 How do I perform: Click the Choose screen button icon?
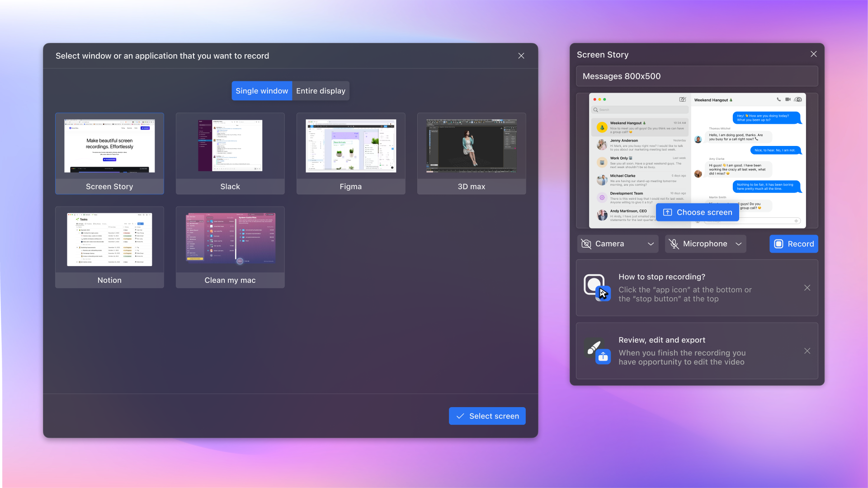pyautogui.click(x=667, y=212)
